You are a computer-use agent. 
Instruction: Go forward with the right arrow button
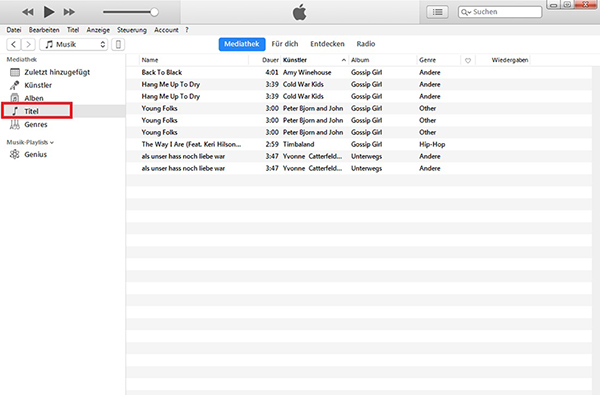(28, 44)
